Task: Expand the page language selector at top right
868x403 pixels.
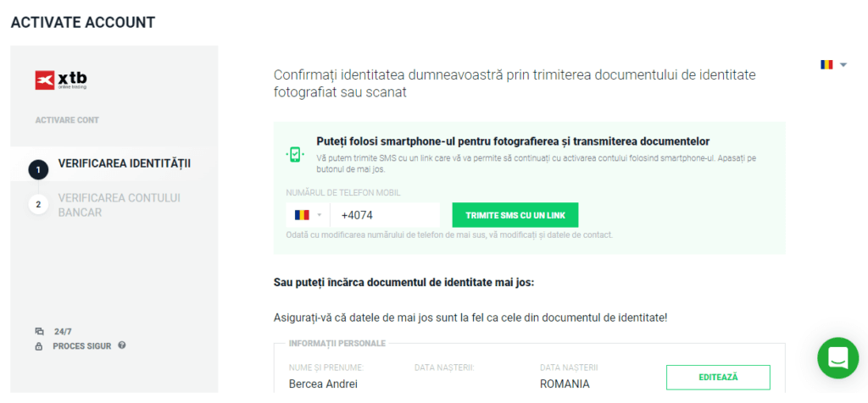Action: point(833,64)
